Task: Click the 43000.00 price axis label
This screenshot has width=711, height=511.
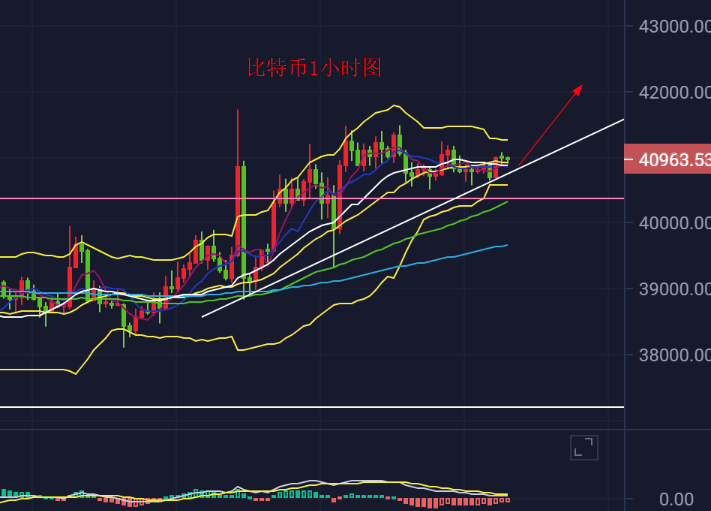Action: [x=675, y=27]
